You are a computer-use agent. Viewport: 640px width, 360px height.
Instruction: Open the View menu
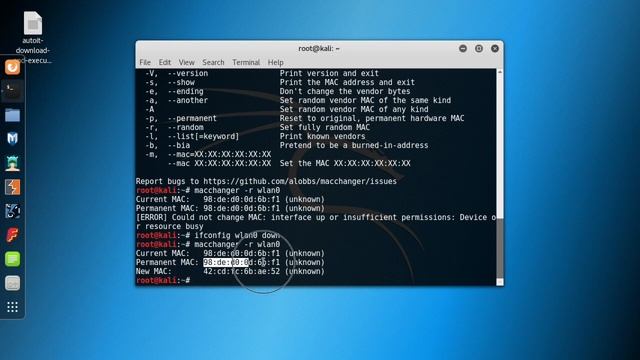click(187, 62)
